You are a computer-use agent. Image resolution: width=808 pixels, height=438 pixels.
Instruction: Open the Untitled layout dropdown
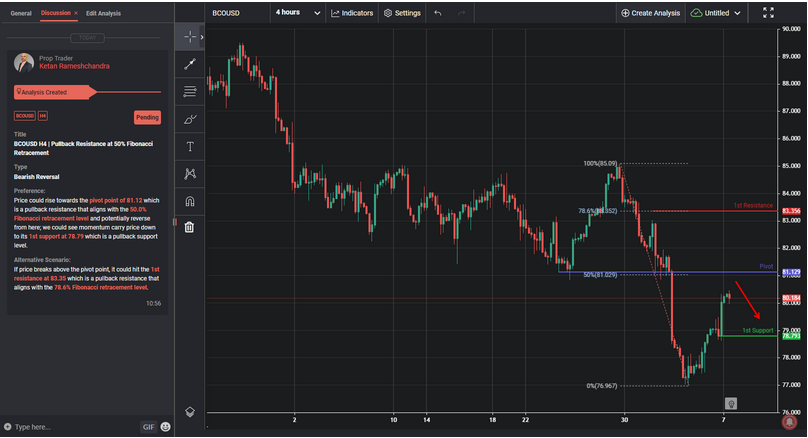(715, 13)
